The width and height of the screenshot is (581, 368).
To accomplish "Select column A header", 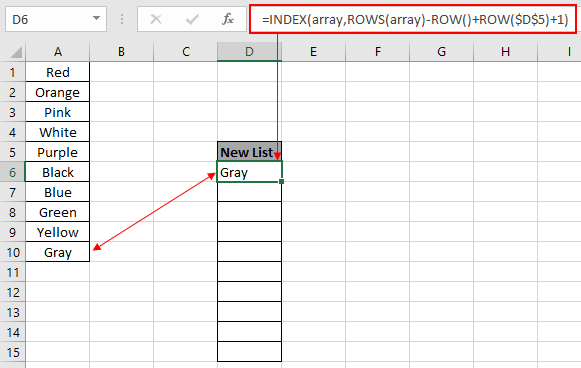I will point(57,52).
